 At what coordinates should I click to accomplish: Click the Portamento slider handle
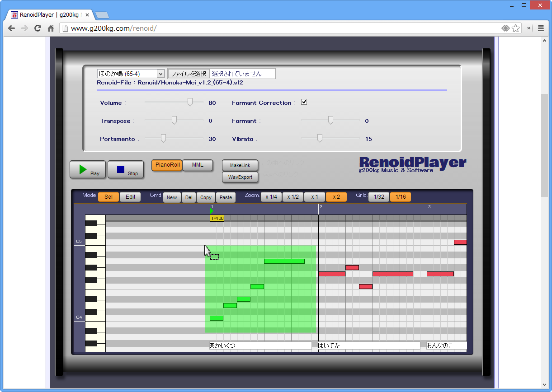163,138
